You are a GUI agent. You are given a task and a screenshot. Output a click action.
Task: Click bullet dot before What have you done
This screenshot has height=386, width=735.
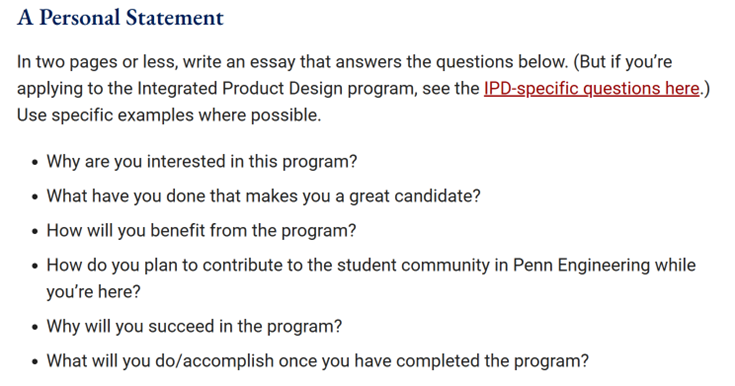[x=35, y=197]
